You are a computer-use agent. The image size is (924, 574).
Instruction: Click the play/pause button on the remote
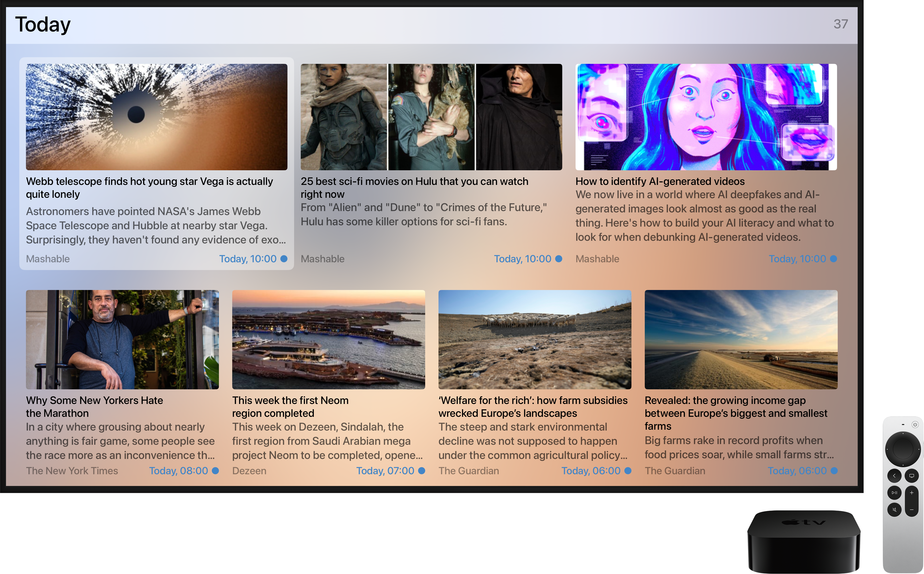point(894,492)
